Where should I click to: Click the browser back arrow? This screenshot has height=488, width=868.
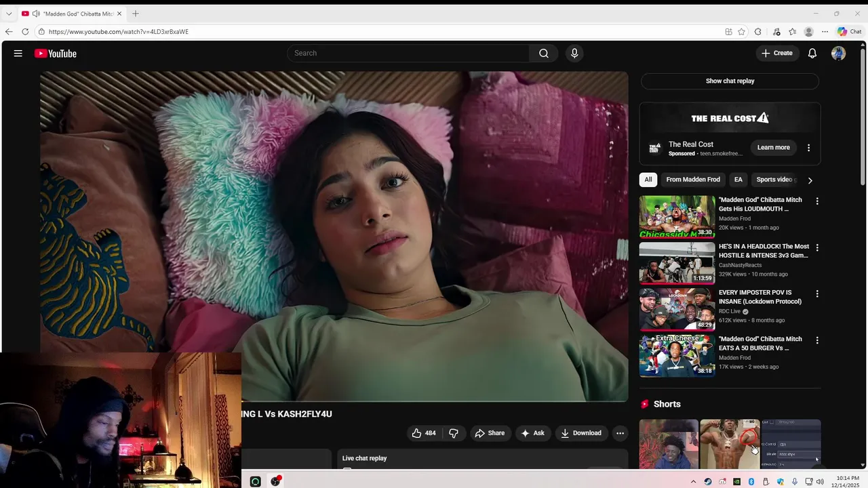9,32
